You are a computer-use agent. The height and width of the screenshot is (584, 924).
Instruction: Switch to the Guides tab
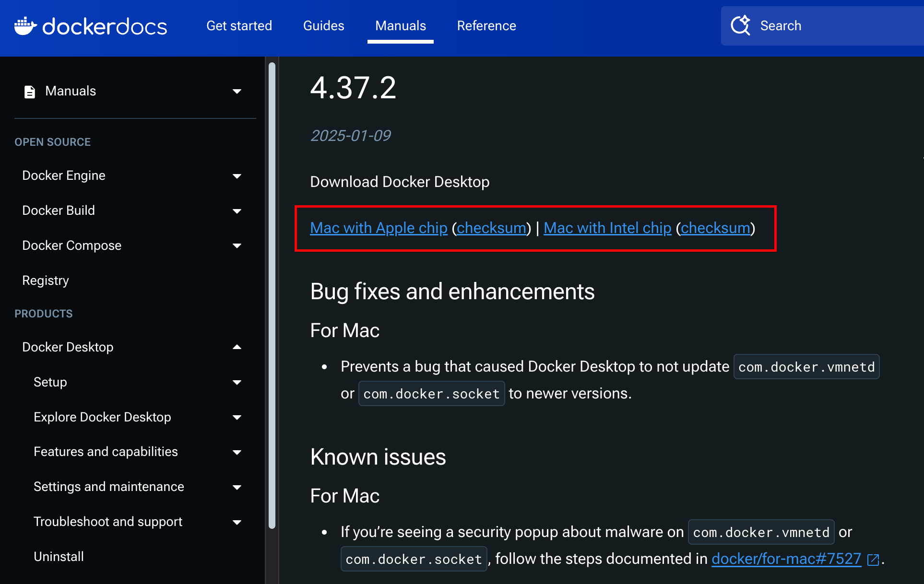click(x=323, y=25)
